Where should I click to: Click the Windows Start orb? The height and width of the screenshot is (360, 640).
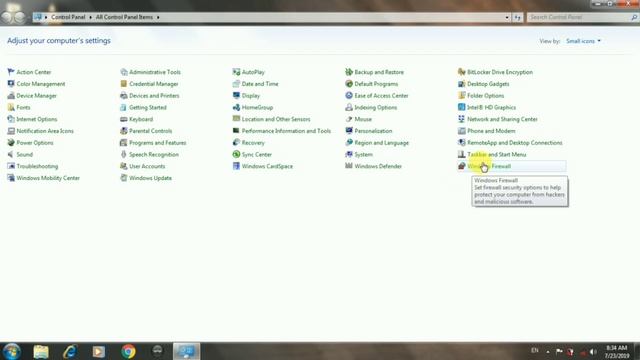pyautogui.click(x=11, y=351)
